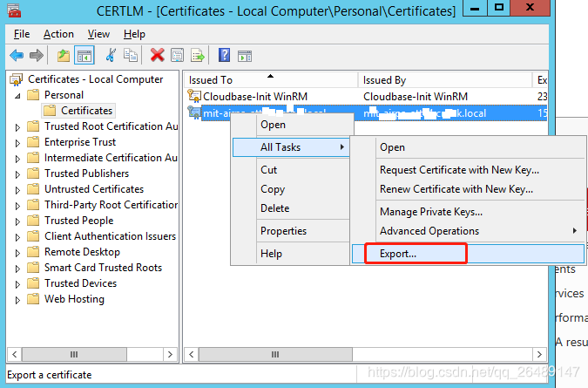This screenshot has height=388, width=588.
Task: Expand the Untrusted Certificates node
Action: tap(17, 190)
